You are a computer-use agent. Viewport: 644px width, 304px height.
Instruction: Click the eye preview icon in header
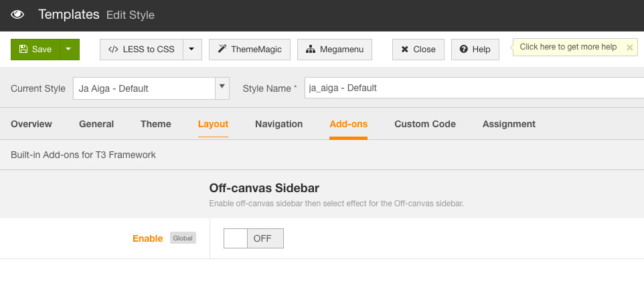coord(18,14)
